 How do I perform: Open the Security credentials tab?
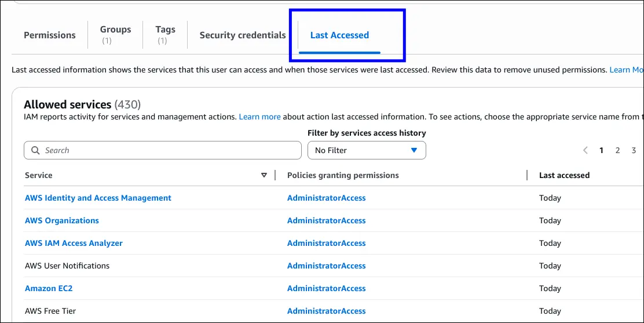click(x=243, y=35)
